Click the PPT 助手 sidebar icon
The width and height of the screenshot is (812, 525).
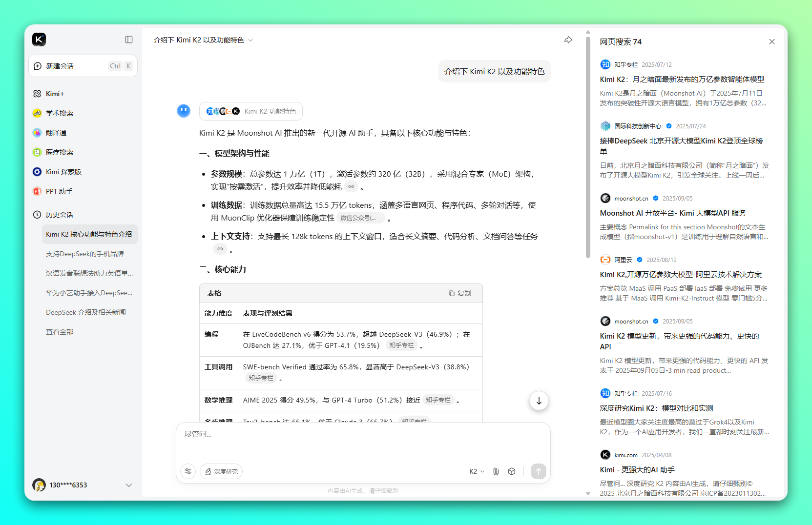click(x=37, y=191)
